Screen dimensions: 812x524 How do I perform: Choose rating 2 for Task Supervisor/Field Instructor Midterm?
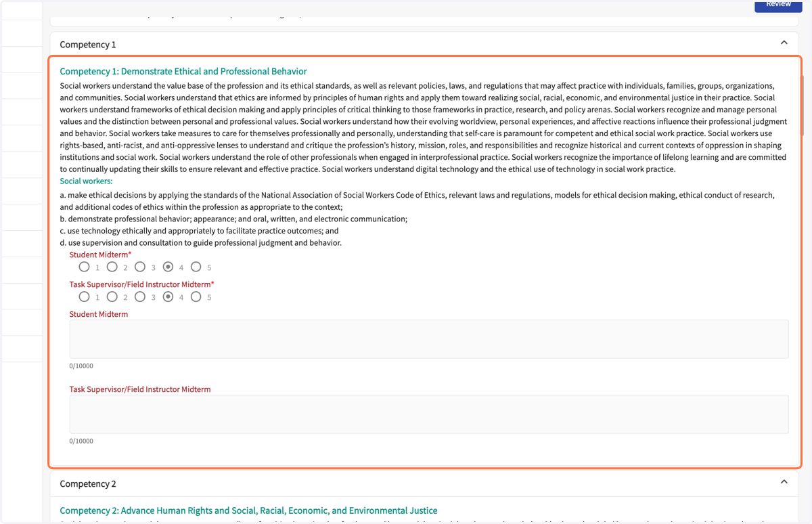(112, 297)
